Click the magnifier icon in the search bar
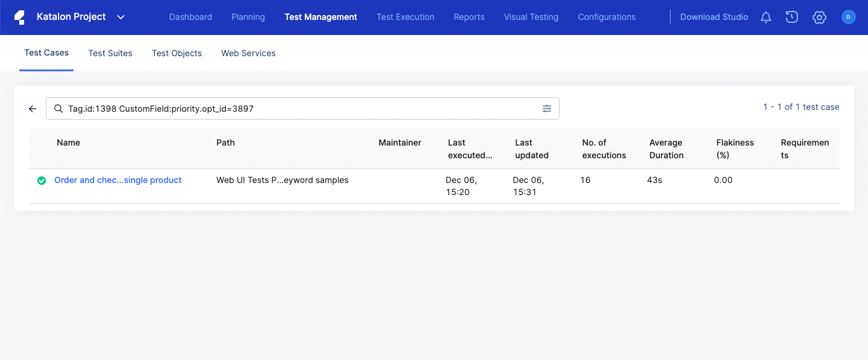868x360 pixels. click(58, 108)
